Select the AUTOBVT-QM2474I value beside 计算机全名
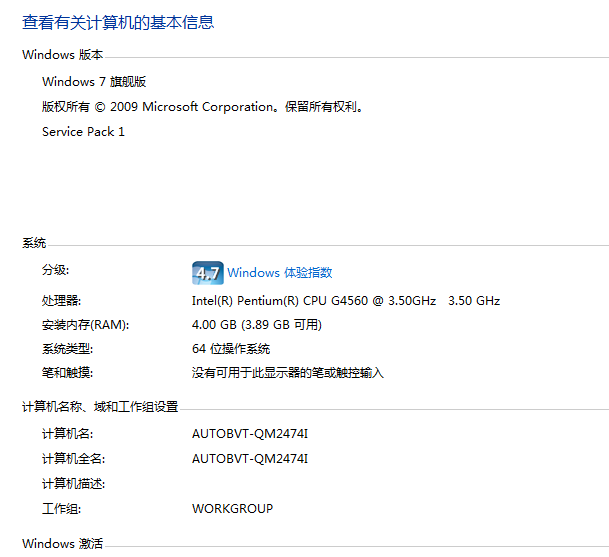Screen dimensions: 609x557 [250, 459]
